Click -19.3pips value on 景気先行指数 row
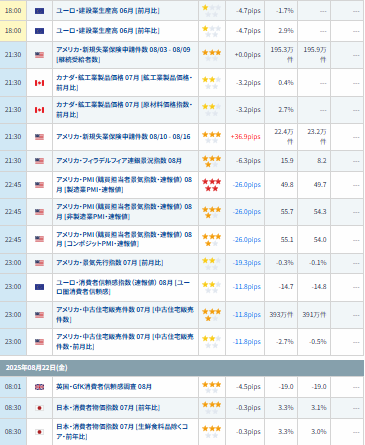The height and width of the screenshot is (445, 365). point(247,263)
